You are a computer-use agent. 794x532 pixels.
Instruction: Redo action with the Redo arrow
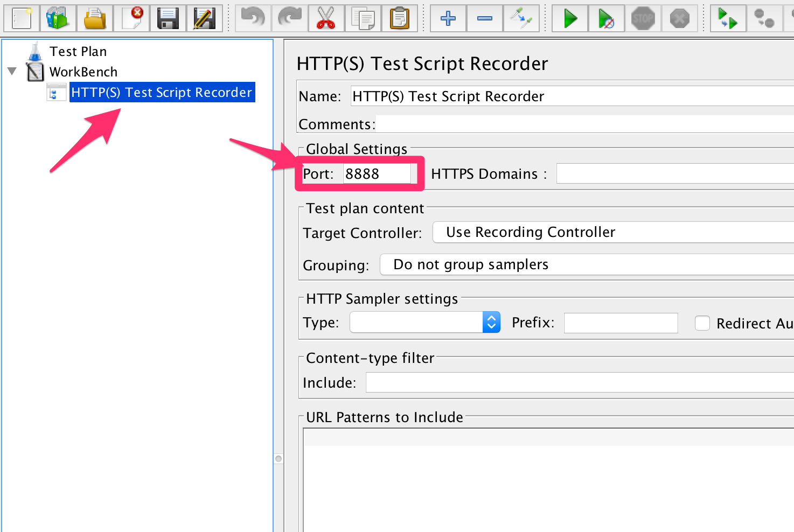290,18
